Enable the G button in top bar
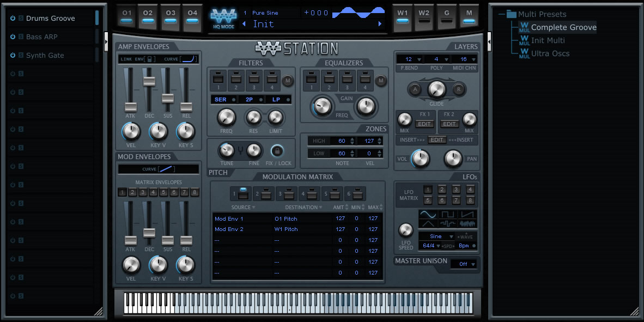 (x=447, y=16)
